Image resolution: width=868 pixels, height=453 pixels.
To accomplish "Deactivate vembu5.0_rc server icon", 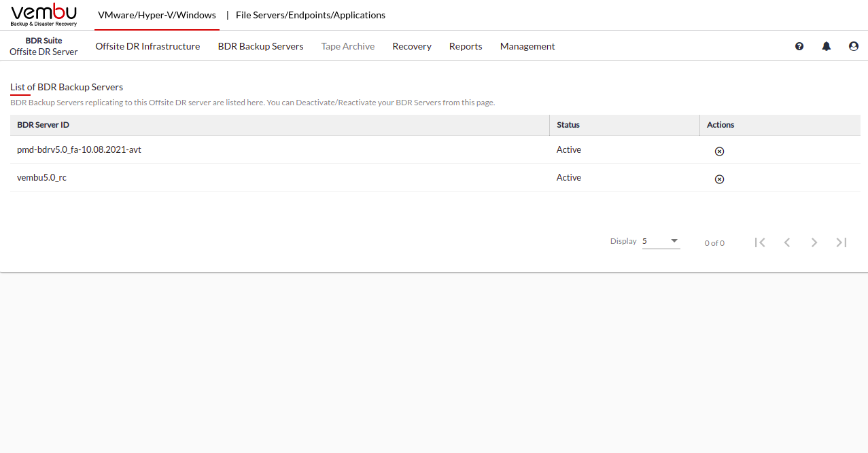I will click(x=719, y=179).
